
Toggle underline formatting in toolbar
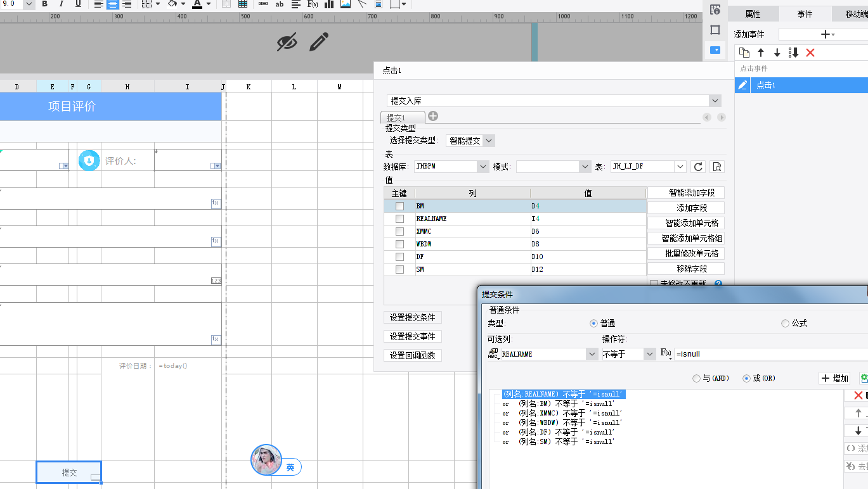78,4
